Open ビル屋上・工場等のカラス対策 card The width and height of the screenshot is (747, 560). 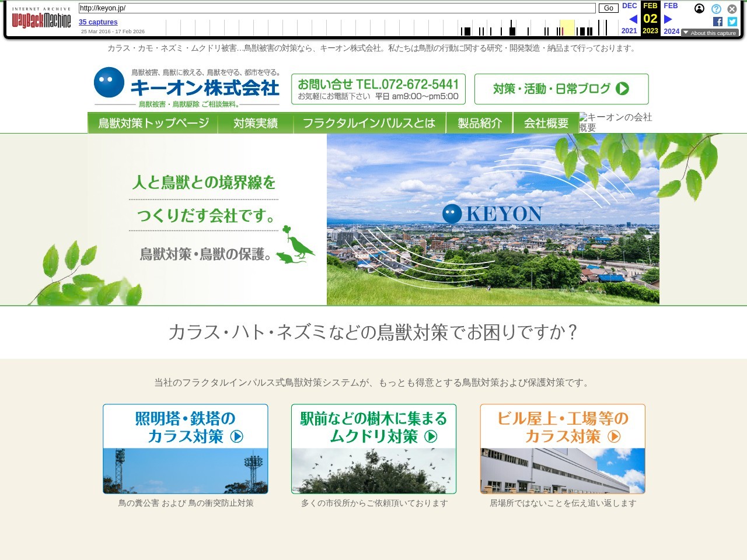click(563, 449)
